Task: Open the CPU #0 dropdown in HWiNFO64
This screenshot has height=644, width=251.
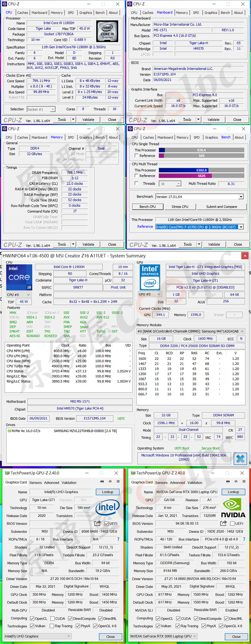Action: (x=19, y=295)
